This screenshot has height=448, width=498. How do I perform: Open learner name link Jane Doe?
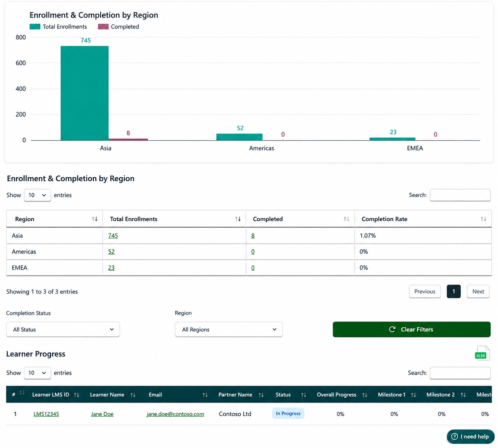102,414
